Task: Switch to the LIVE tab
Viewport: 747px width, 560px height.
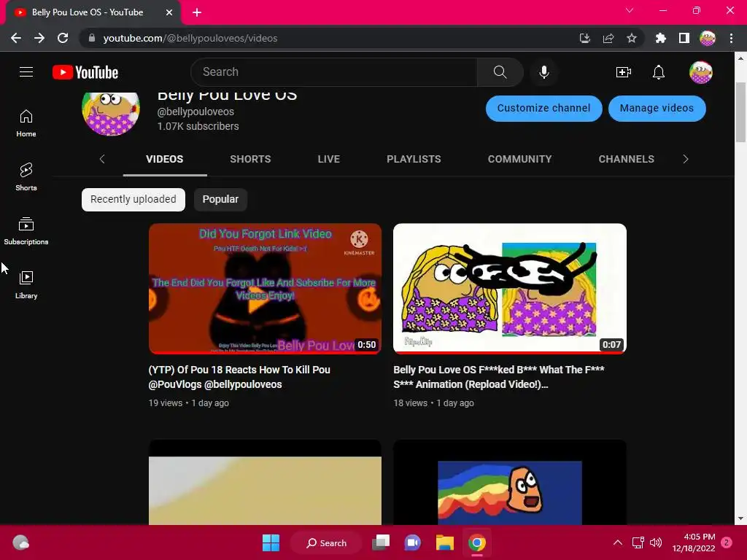Action: (x=329, y=159)
